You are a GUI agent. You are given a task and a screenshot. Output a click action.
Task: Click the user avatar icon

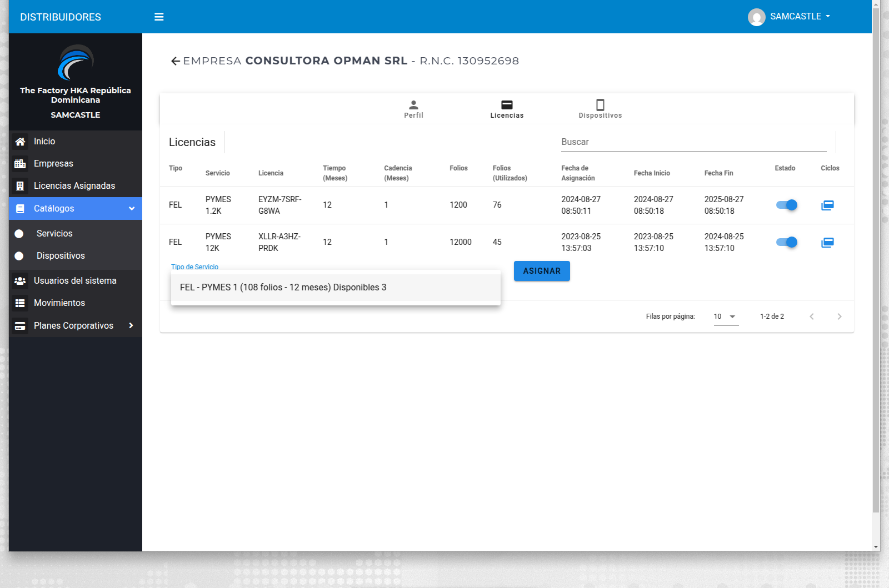pos(756,17)
